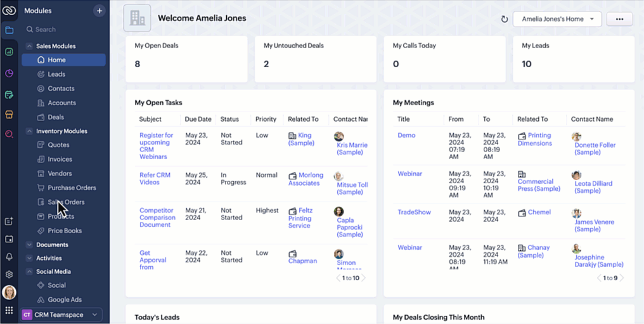Image resolution: width=644 pixels, height=324 pixels.
Task: Collapse the Inventory Modules section
Action: [x=29, y=131]
